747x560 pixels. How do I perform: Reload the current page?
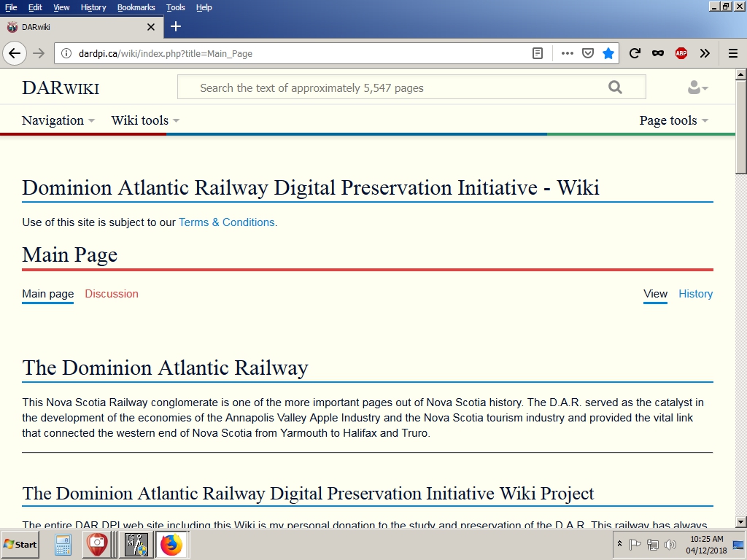635,53
